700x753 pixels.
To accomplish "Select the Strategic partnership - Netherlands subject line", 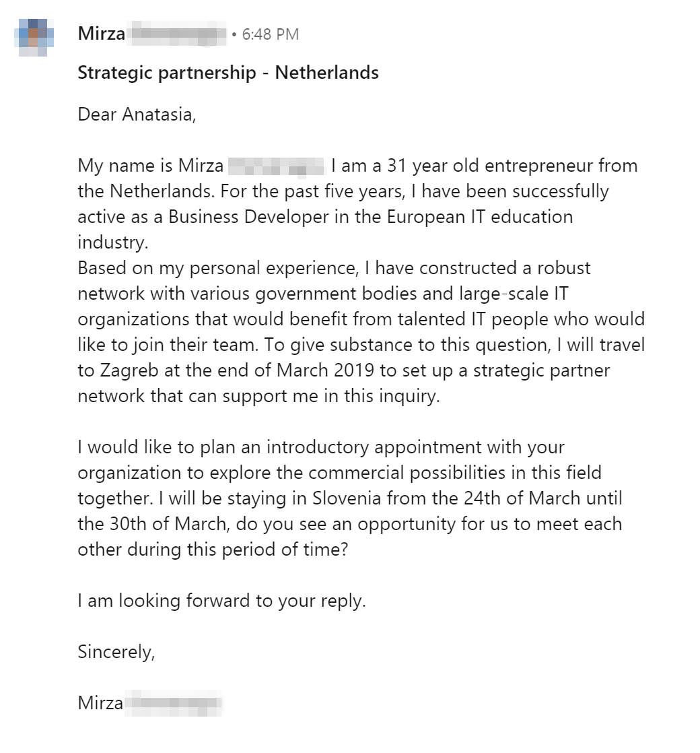I will [228, 73].
